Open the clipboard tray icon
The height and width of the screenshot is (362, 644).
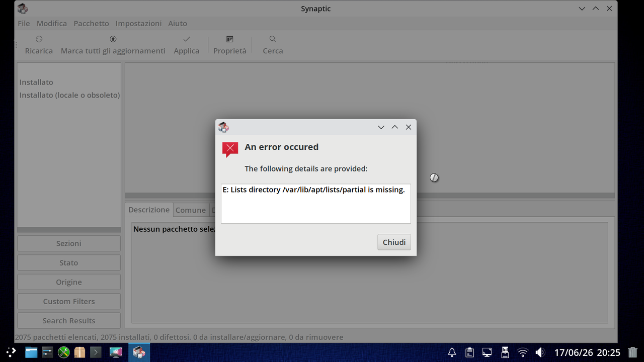470,352
